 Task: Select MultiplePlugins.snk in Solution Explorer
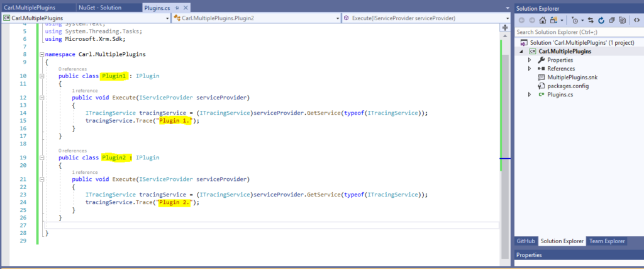coord(572,77)
